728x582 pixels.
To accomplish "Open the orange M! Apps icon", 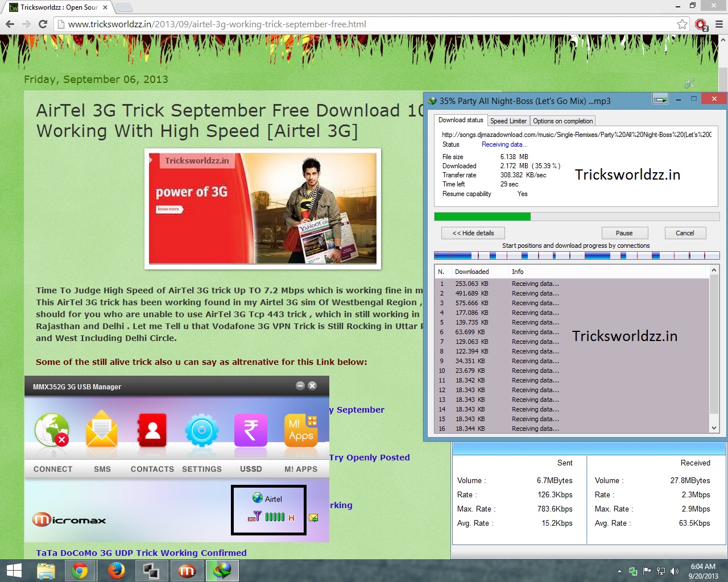I will pyautogui.click(x=301, y=430).
